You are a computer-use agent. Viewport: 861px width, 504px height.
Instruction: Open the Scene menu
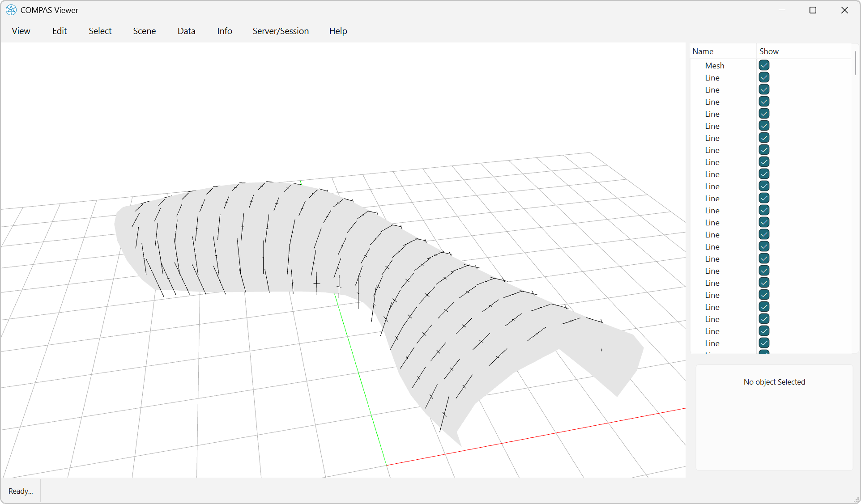(144, 31)
